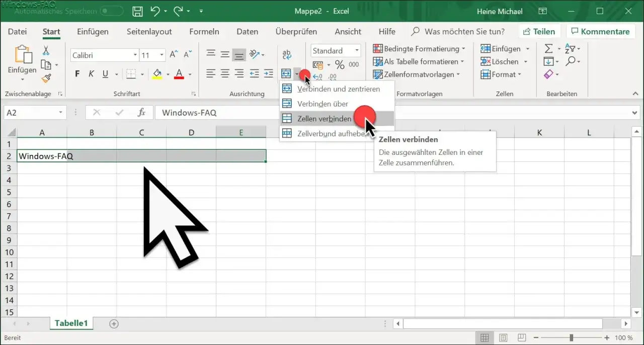Open the Datei tab
This screenshot has width=644, height=345.
tap(18, 31)
